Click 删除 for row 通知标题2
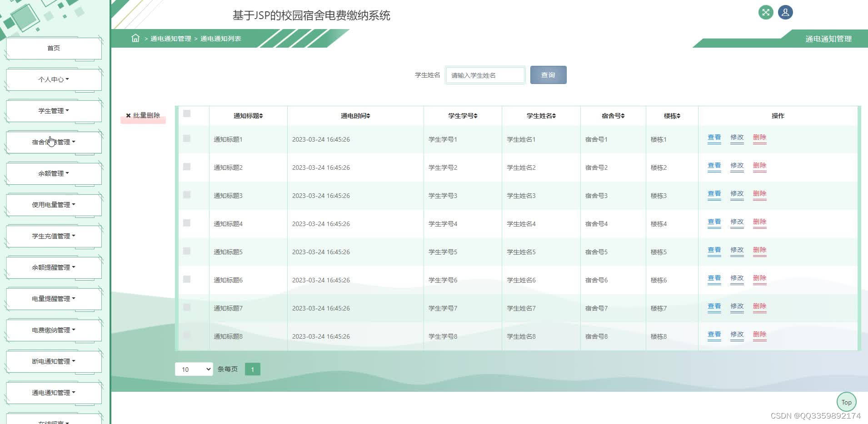 760,166
